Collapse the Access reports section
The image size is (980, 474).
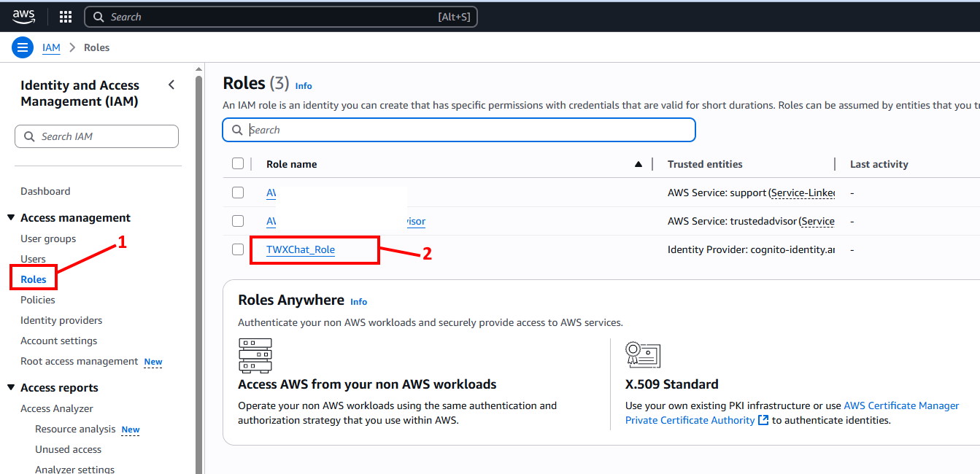11,388
